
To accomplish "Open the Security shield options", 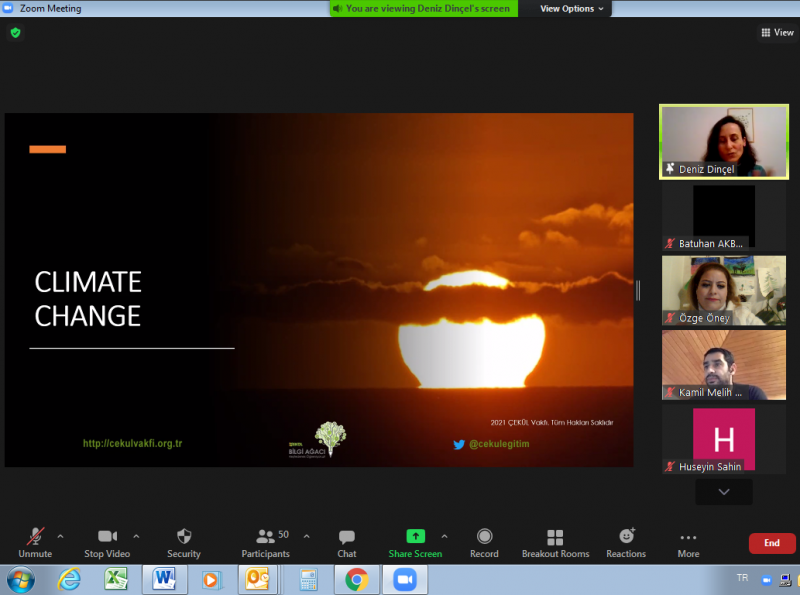I will [x=183, y=542].
